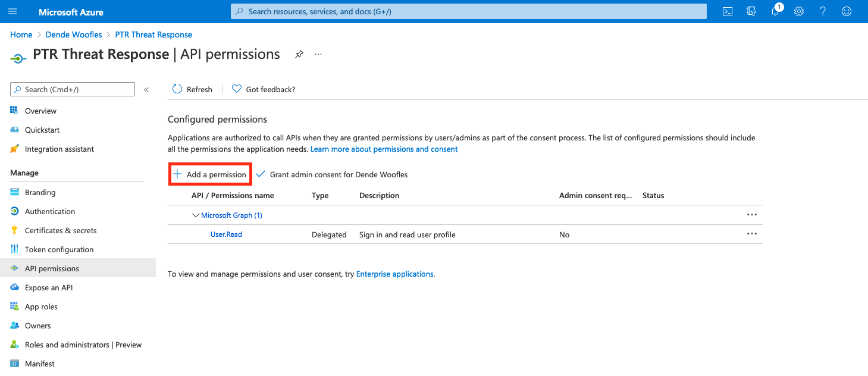
Task: Click the feedback smiley icon
Action: tap(847, 11)
